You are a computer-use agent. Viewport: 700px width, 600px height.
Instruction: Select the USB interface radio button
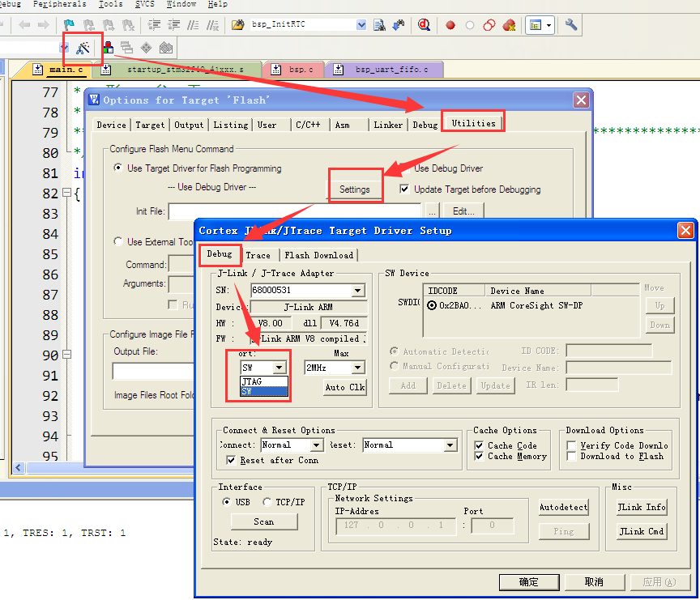point(226,502)
